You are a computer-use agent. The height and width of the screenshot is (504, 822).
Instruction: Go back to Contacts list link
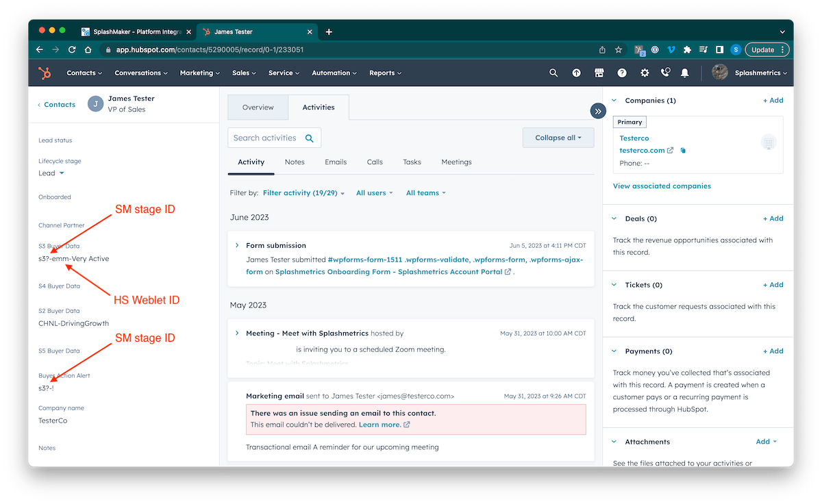tap(56, 105)
